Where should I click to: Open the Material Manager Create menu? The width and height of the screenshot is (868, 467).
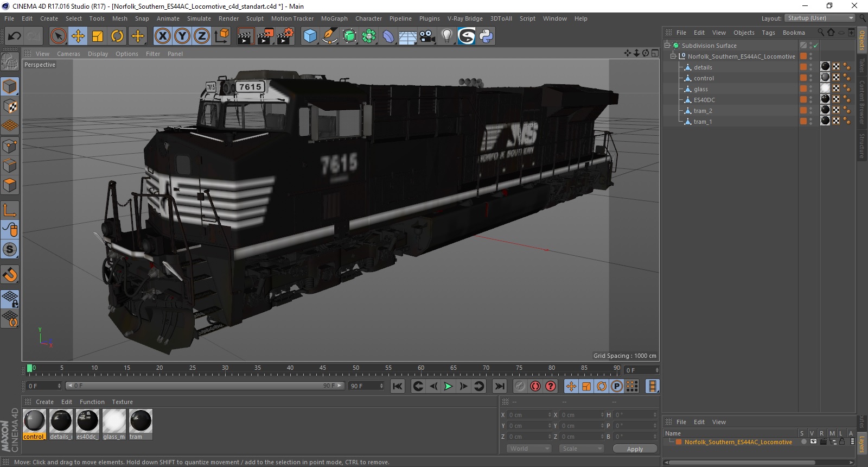click(44, 402)
